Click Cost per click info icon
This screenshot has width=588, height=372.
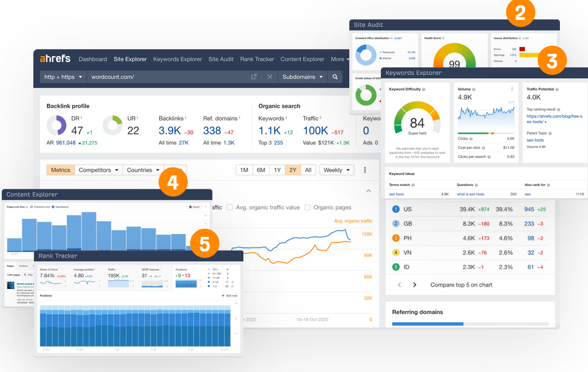click(x=483, y=148)
